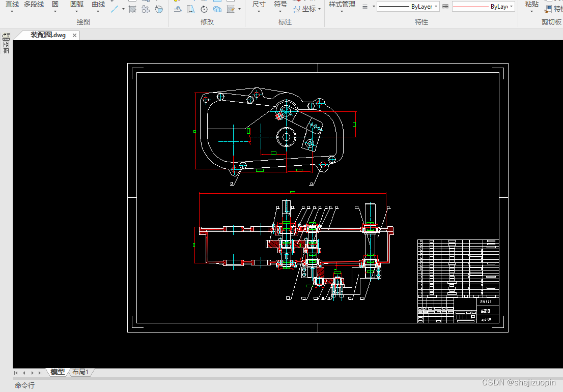Click the lineweight lines icon in properties
The width and height of the screenshot is (563, 392).
pos(365,7)
